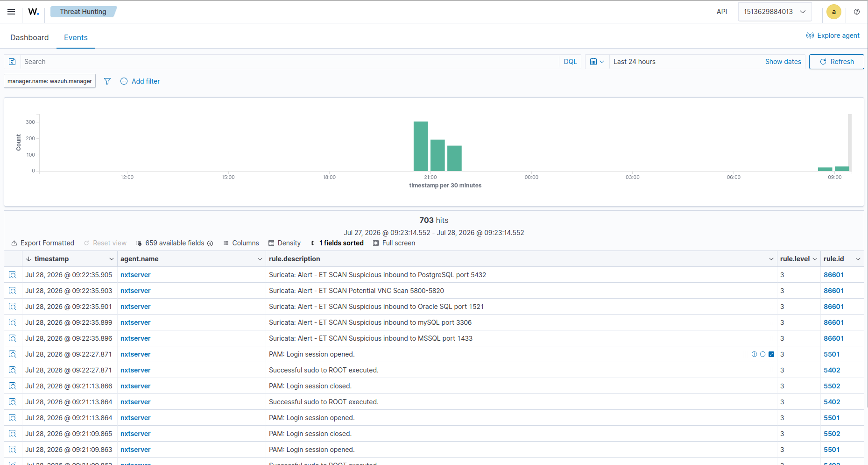Click Add filter
This screenshot has width=868, height=465.
pos(140,81)
